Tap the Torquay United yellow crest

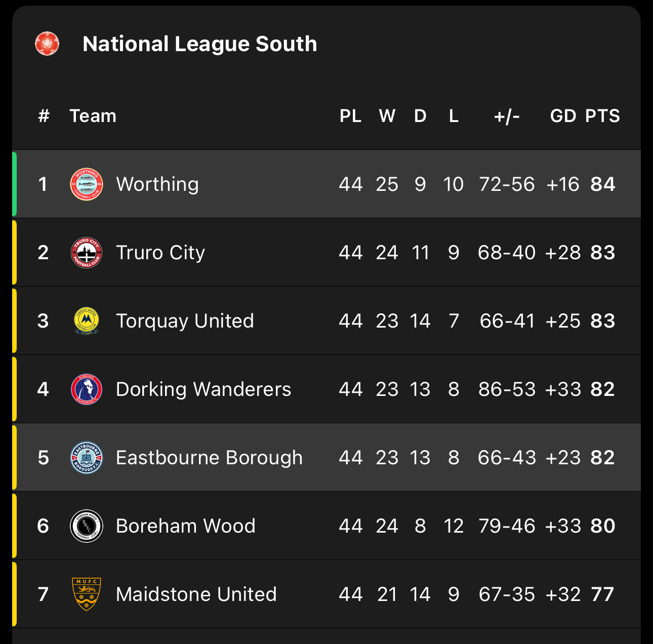click(87, 321)
